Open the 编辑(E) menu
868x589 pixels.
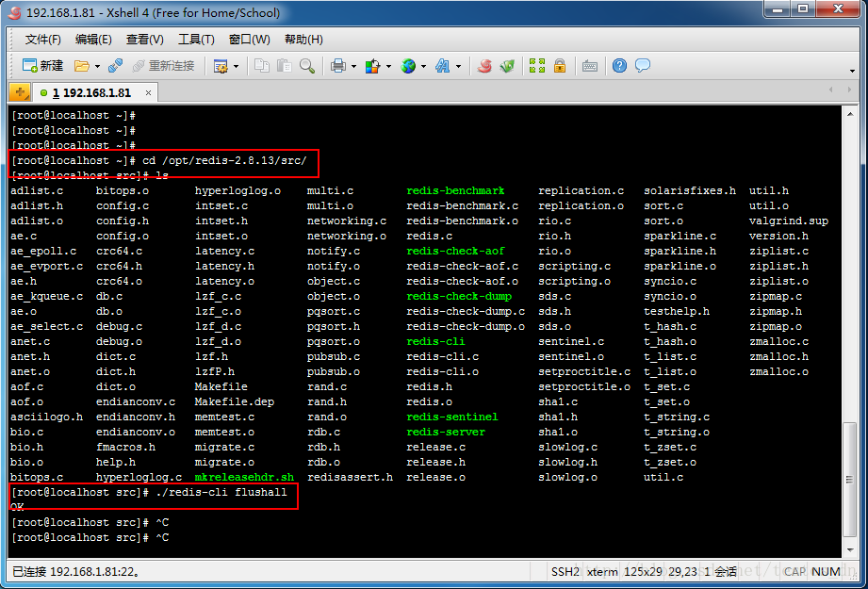(93, 40)
